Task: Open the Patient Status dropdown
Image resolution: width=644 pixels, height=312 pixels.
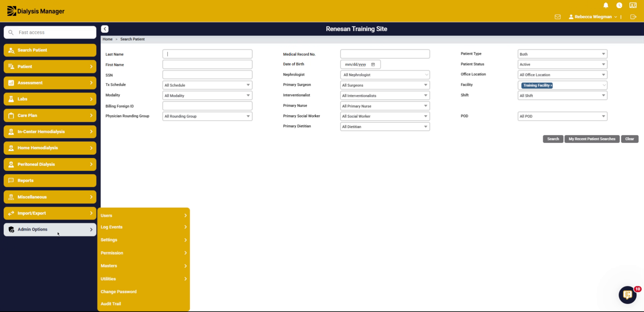Action: tap(562, 64)
